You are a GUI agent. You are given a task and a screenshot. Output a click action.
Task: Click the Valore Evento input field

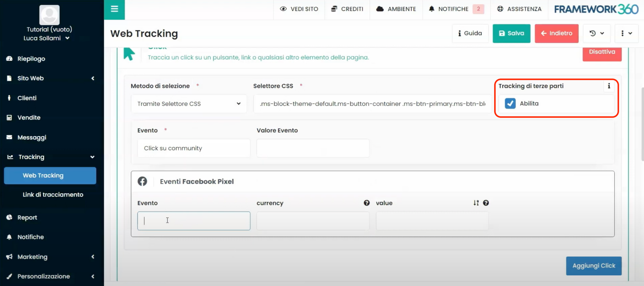pos(313,148)
